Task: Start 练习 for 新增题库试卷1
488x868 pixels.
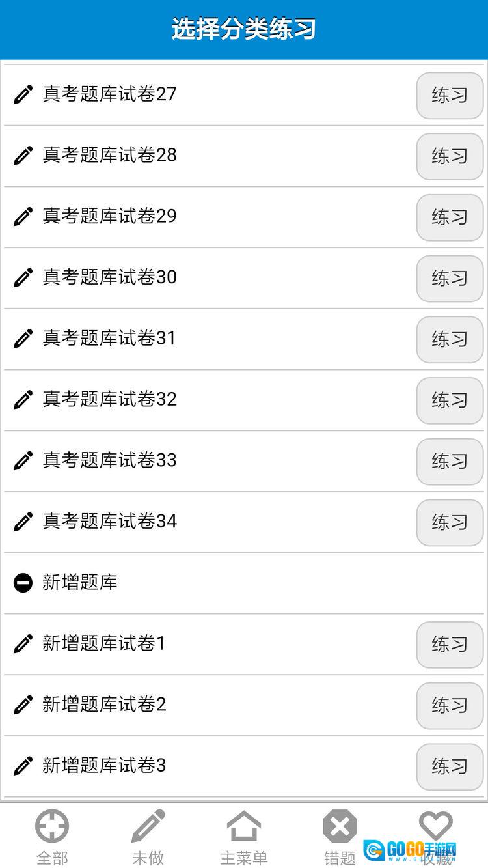Action: pos(450,645)
